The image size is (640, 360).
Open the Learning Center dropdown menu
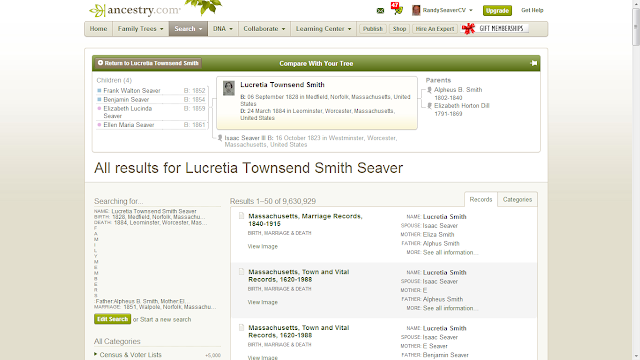pos(323,29)
